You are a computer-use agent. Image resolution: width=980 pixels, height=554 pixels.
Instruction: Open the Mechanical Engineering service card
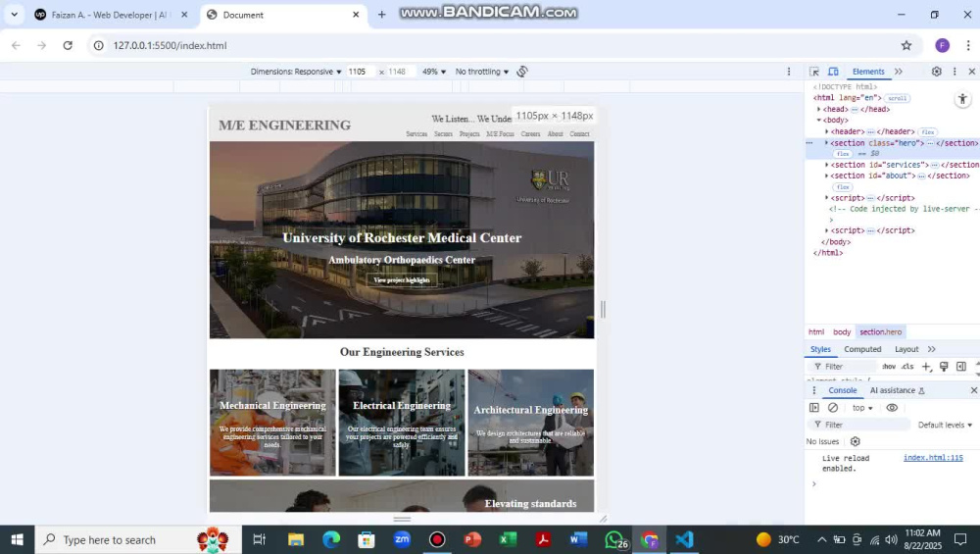272,423
